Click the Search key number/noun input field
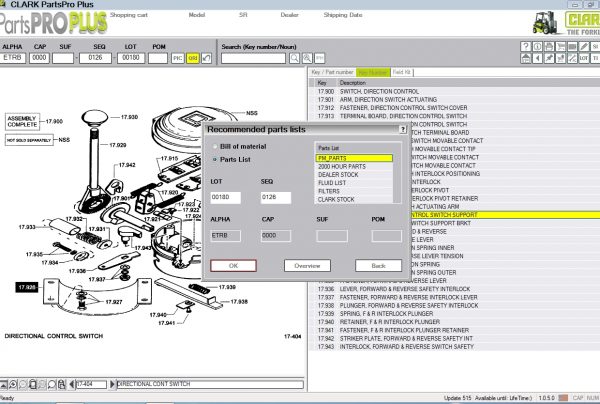The height and width of the screenshot is (404, 600). coord(253,58)
